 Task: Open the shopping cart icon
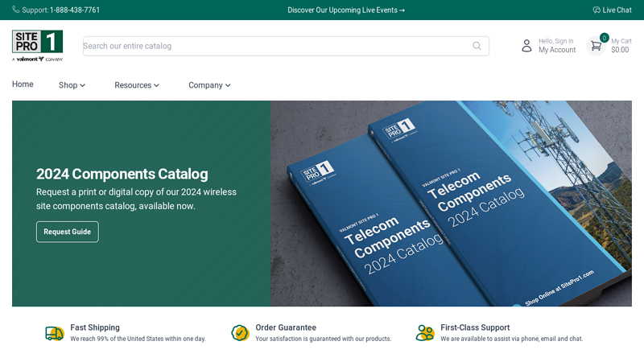point(596,46)
